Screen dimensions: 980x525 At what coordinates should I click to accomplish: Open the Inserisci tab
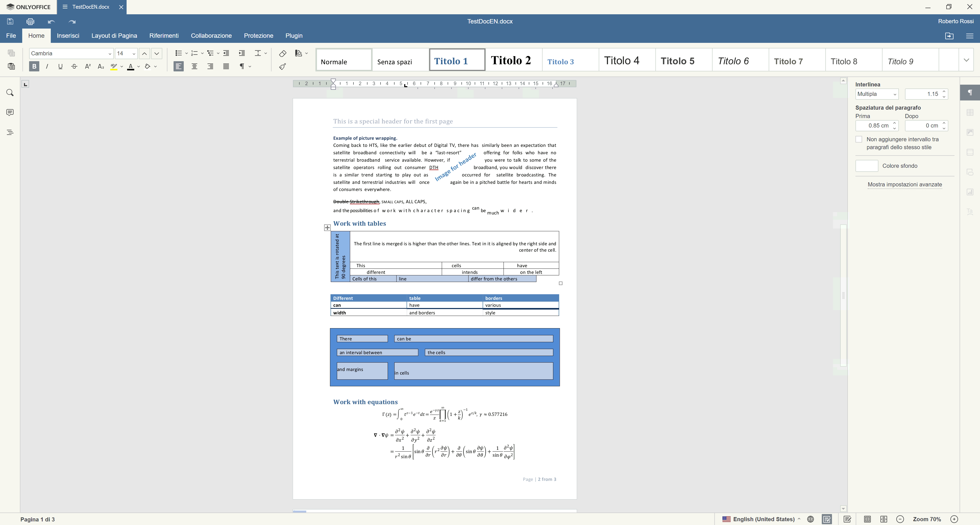point(68,36)
